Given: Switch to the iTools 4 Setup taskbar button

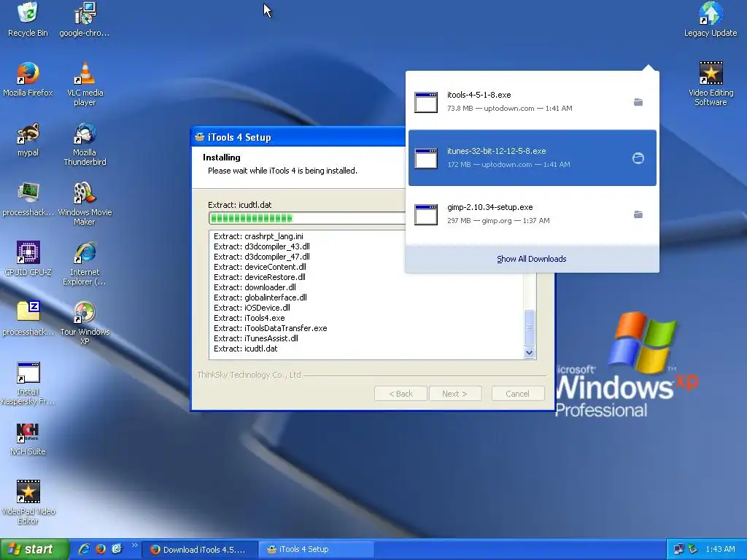Looking at the screenshot, I should pyautogui.click(x=317, y=550).
